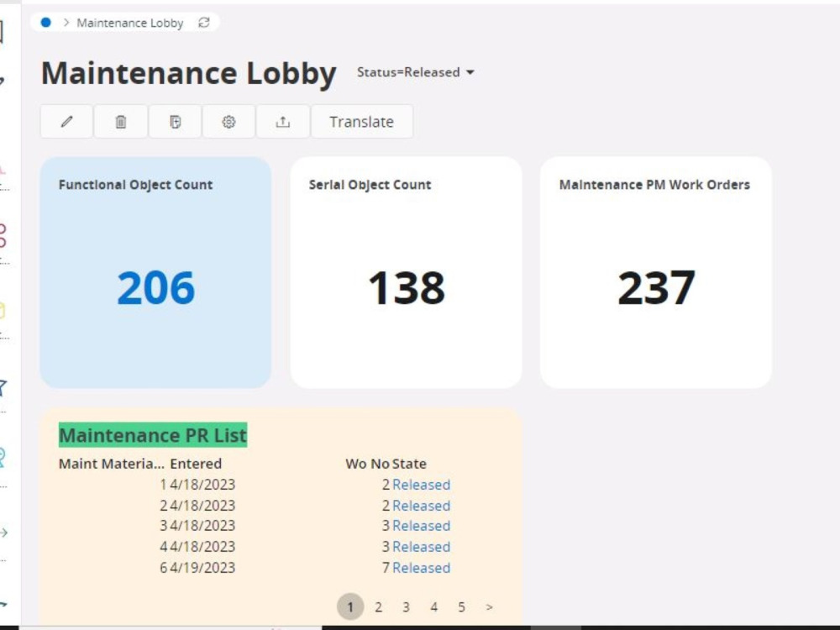Image resolution: width=840 pixels, height=630 pixels.
Task: Click the Released link for row 1
Action: click(421, 485)
